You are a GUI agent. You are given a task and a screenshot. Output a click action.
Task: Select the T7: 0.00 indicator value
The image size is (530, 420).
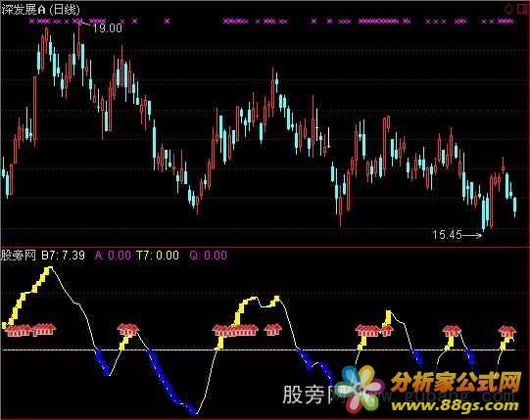point(158,256)
